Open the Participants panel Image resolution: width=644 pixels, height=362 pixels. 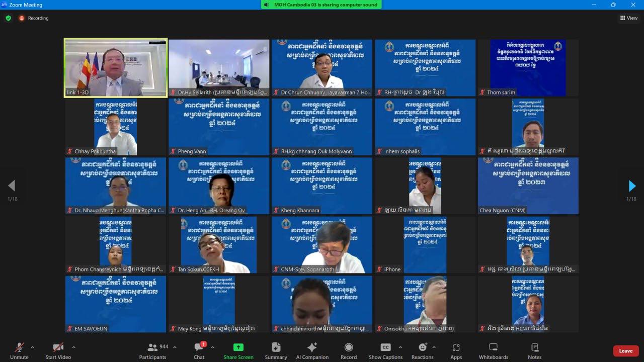pyautogui.click(x=152, y=350)
